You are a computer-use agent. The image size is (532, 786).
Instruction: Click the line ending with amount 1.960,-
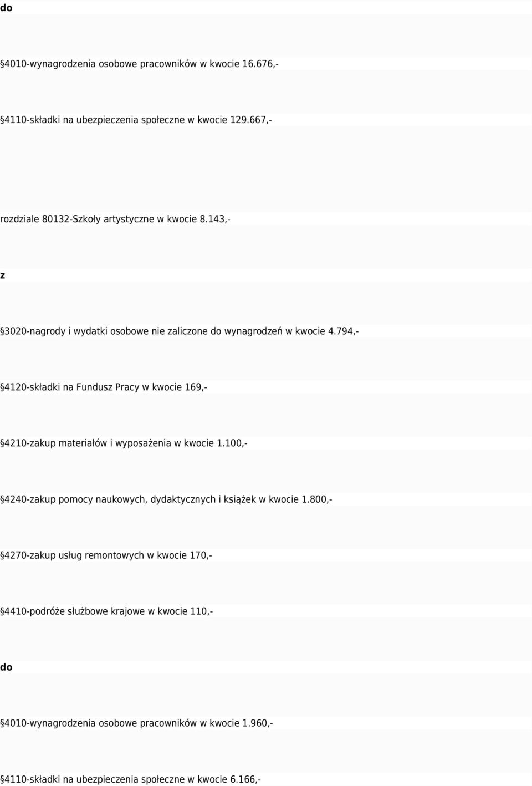click(136, 723)
